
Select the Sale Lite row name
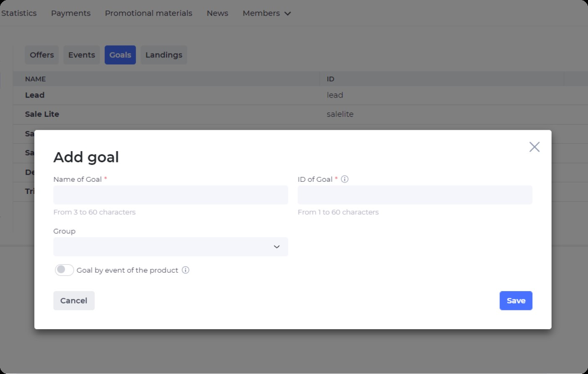(x=42, y=114)
